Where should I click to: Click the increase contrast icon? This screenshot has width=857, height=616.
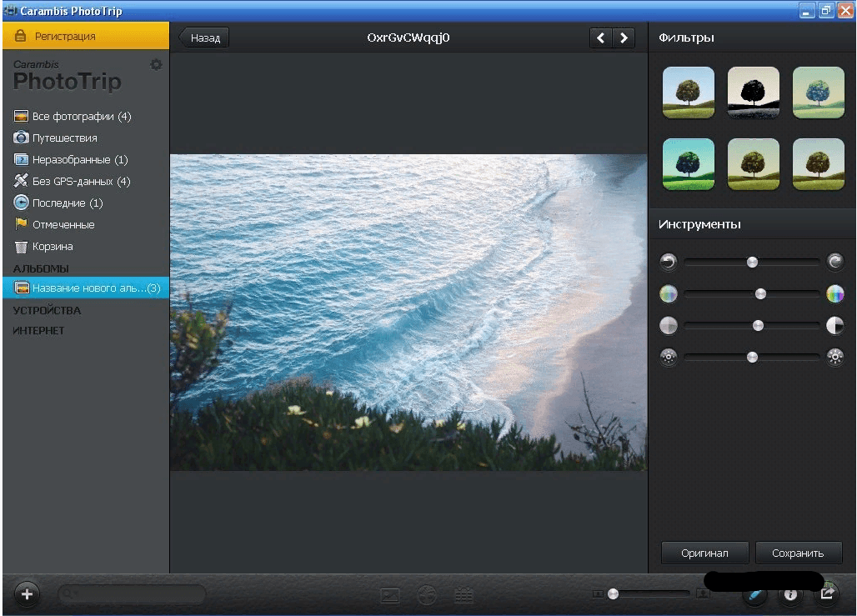(x=834, y=326)
